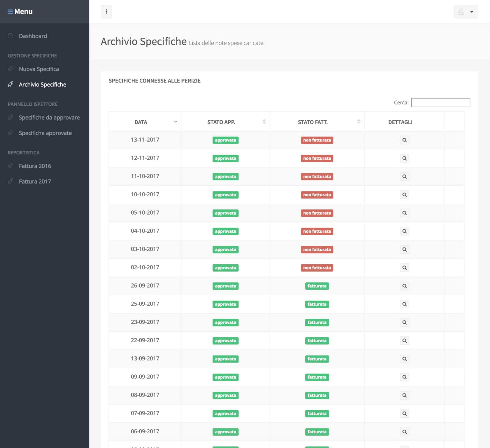Open Nuova Specifica page
The image size is (490, 448).
(39, 69)
